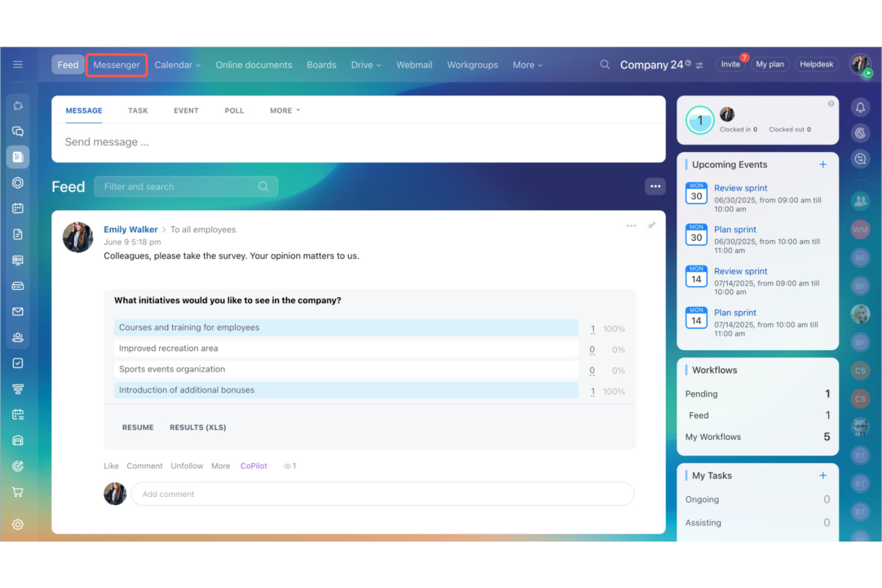Open the shopping cart icon in the sidebar
Screen dimensions: 882x588
pyautogui.click(x=18, y=491)
